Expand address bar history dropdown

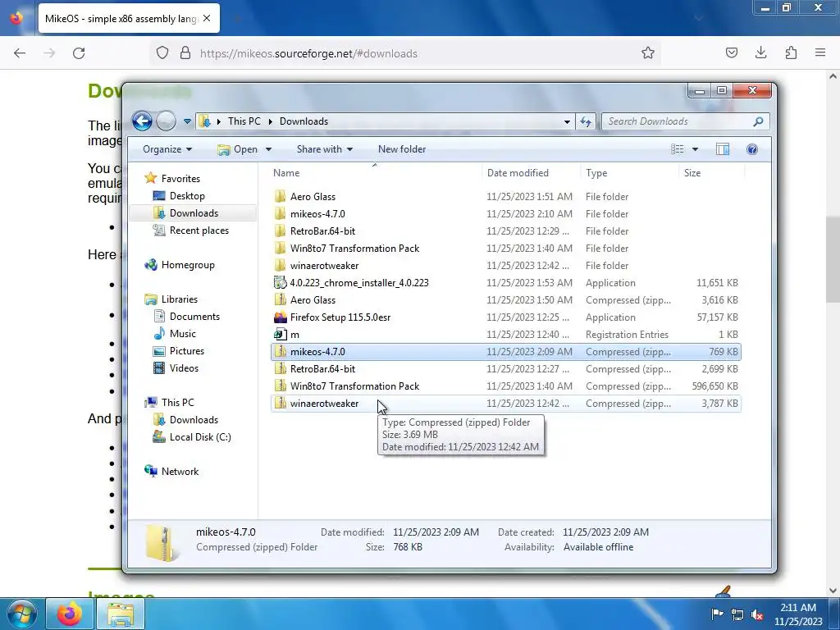pyautogui.click(x=567, y=121)
